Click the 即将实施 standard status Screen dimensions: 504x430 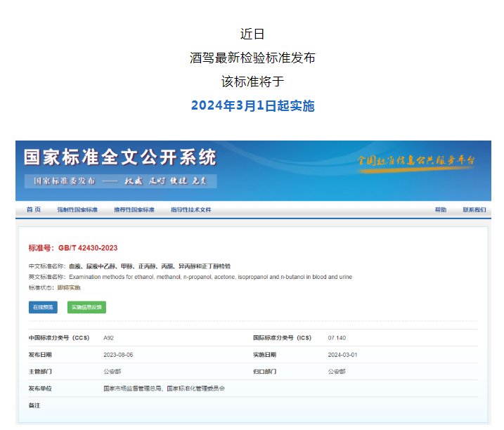coord(69,287)
